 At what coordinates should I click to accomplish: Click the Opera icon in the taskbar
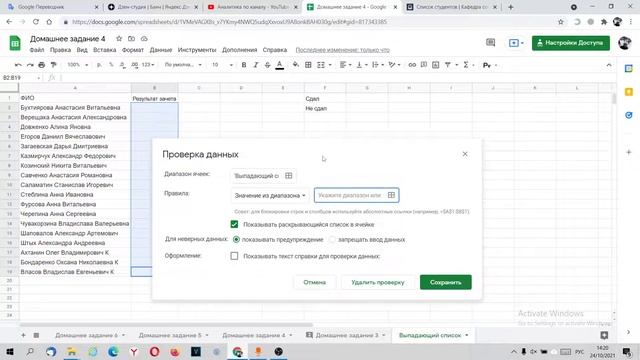click(x=154, y=351)
